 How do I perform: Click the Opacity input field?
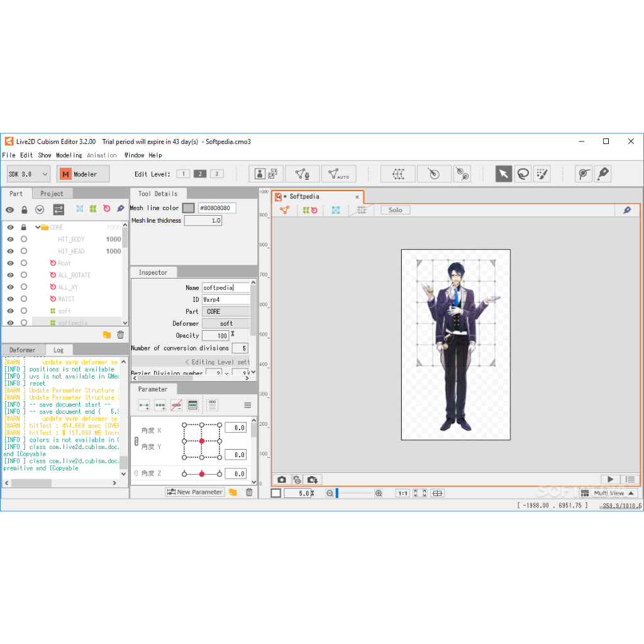[215, 336]
